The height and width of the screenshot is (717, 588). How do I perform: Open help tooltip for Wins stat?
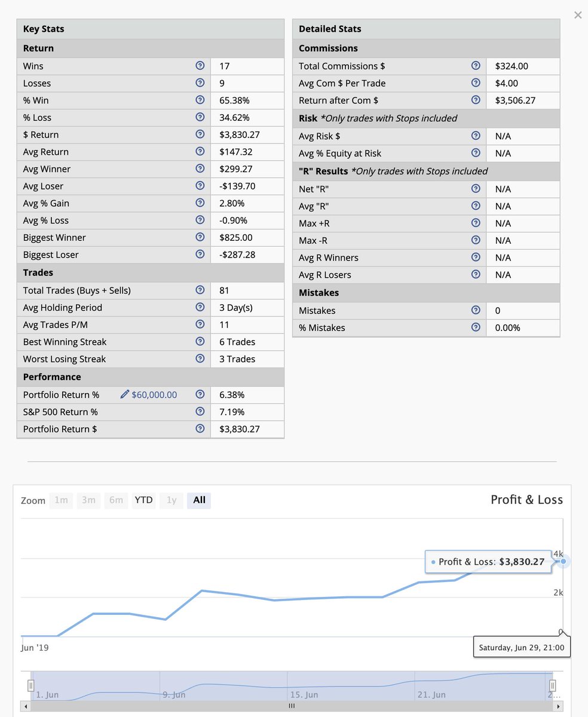click(x=200, y=66)
